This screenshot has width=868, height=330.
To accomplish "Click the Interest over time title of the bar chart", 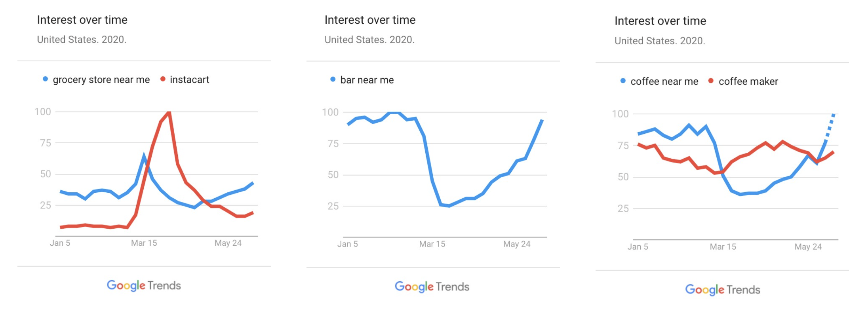I will point(370,20).
